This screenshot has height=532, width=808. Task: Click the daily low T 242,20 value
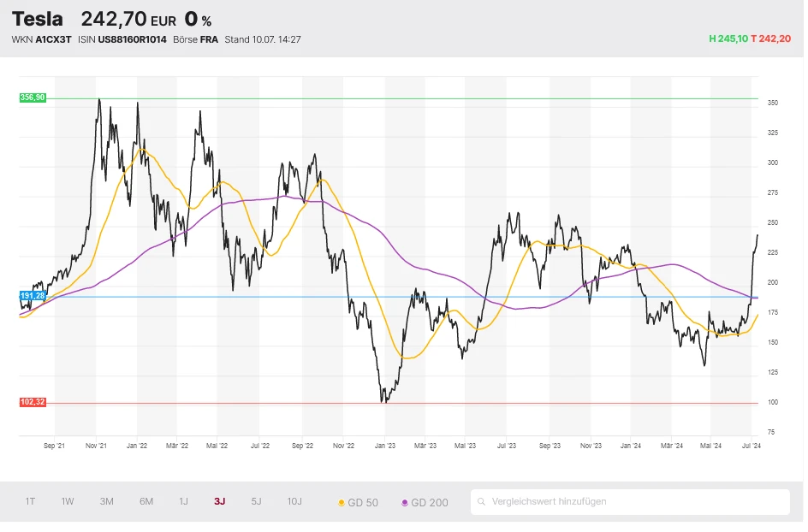(770, 39)
